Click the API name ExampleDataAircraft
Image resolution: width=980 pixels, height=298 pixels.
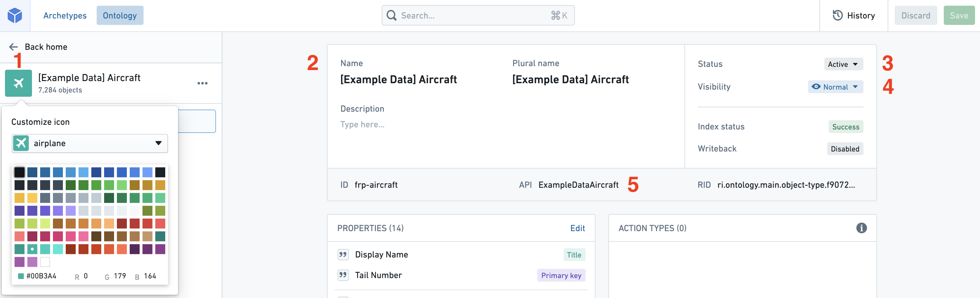578,185
